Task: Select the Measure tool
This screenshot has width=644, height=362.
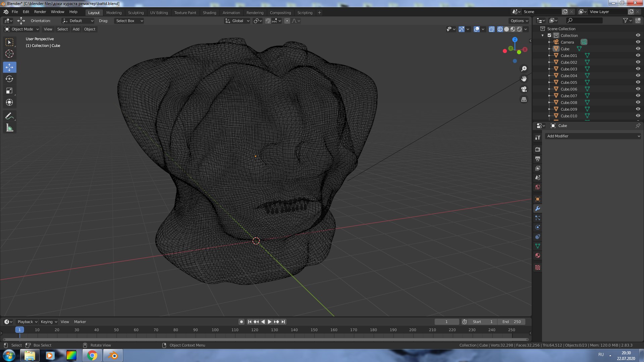Action: [x=9, y=128]
